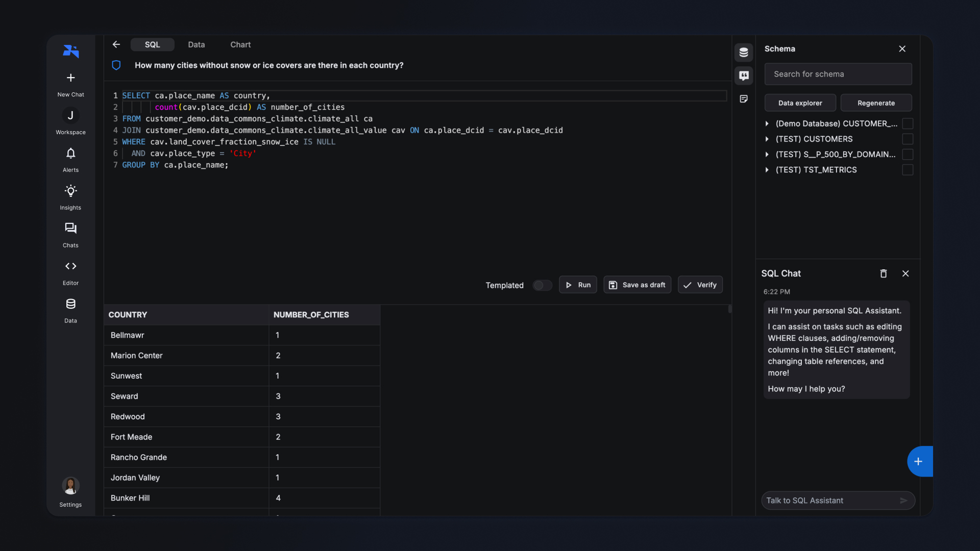Image resolution: width=980 pixels, height=551 pixels.
Task: Click the Regenerate button
Action: click(876, 103)
